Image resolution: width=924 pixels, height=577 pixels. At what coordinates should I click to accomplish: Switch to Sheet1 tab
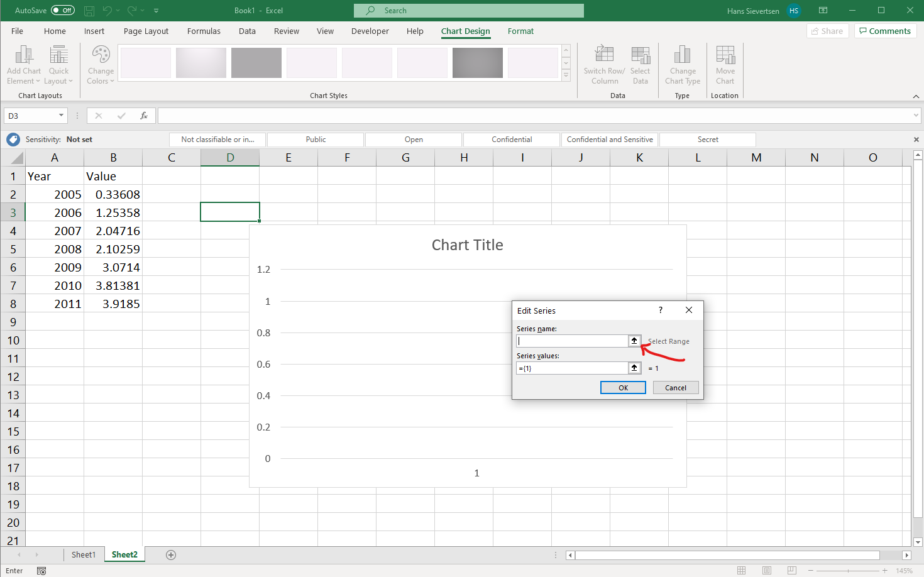point(84,554)
